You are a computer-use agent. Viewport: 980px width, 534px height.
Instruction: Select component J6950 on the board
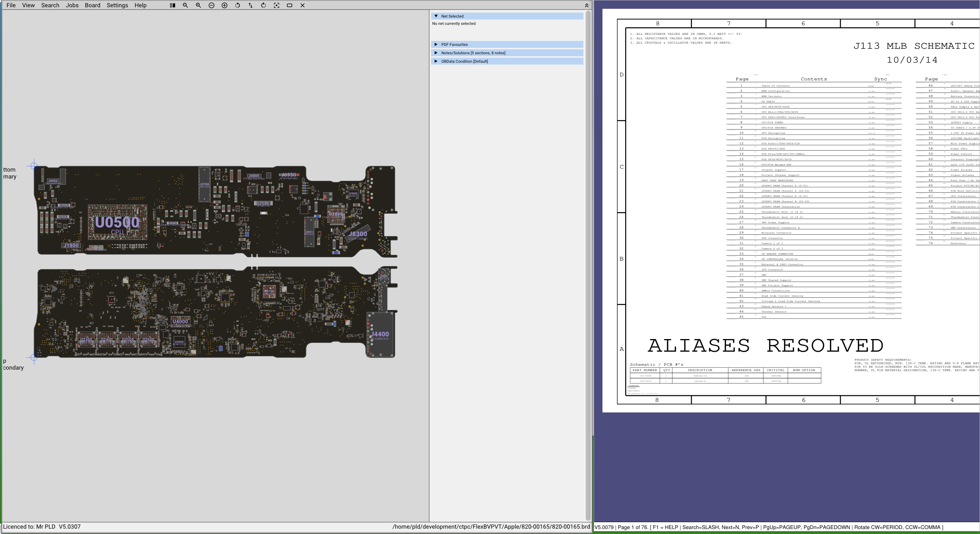[288, 175]
